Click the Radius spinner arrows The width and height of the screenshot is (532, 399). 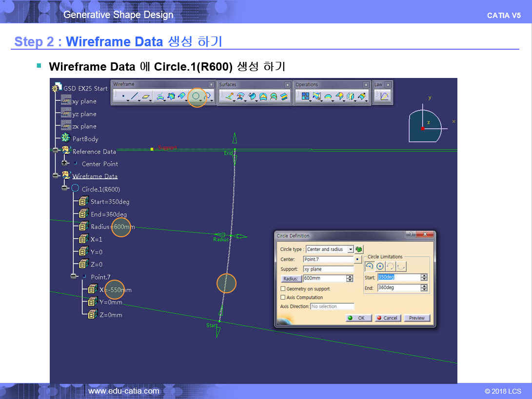[350, 279]
